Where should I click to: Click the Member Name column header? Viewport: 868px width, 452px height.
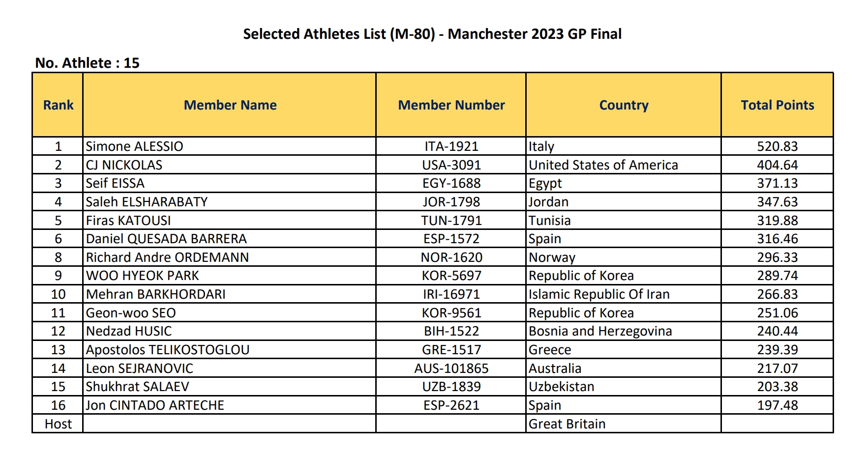[x=230, y=105]
